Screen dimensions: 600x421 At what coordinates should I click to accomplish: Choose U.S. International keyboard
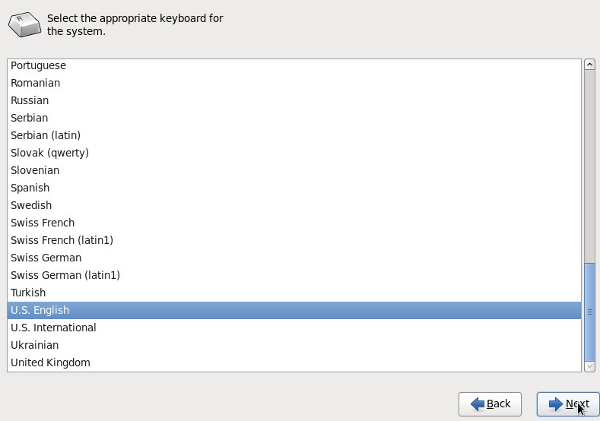click(x=294, y=328)
